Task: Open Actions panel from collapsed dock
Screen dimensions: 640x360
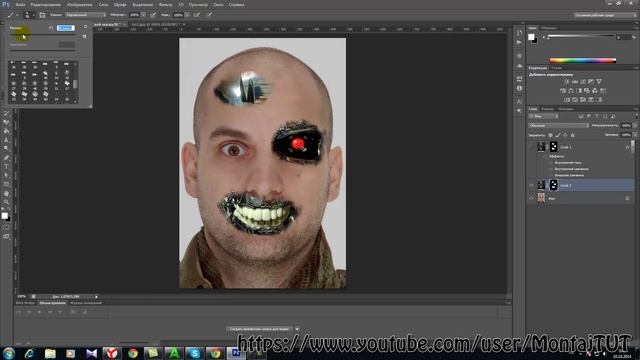Action: tap(519, 42)
